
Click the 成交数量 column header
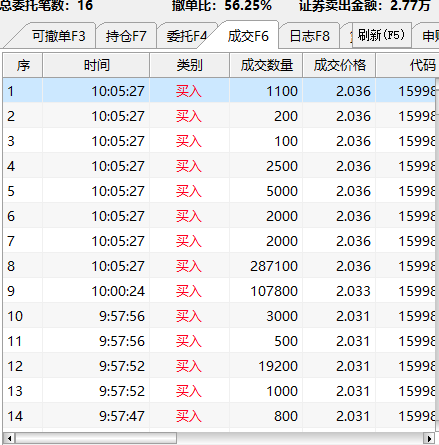[266, 65]
